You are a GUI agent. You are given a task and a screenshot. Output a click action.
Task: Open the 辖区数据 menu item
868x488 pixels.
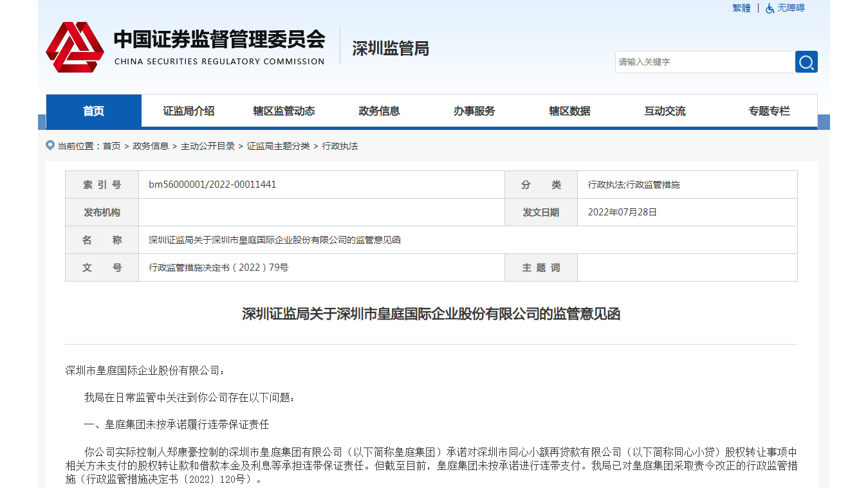click(x=569, y=111)
